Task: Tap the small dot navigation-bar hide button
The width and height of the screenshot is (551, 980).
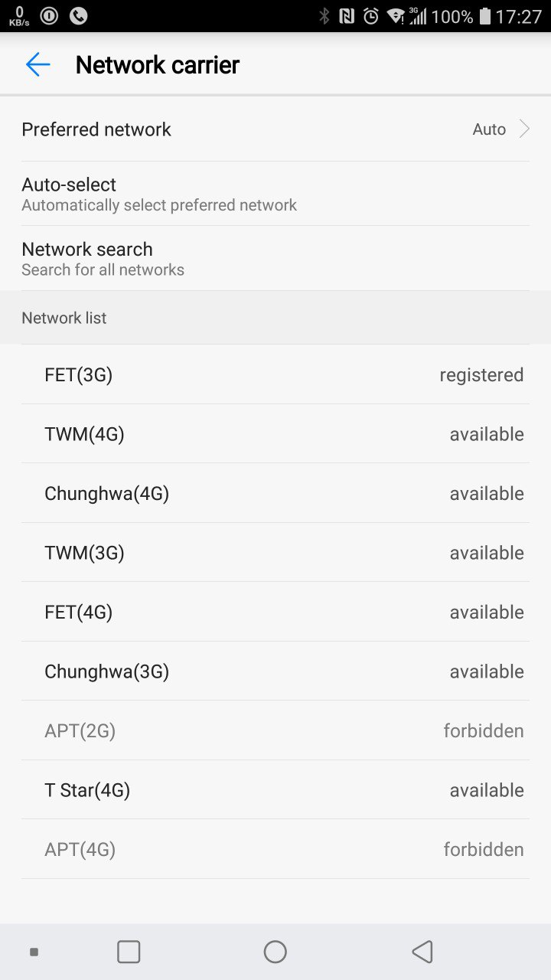Action: (34, 952)
